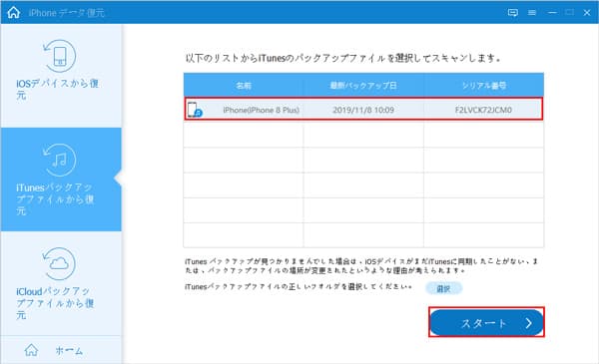The image size is (599, 364).
Task: Go to ホーム in sidebar
Action: pos(61,350)
